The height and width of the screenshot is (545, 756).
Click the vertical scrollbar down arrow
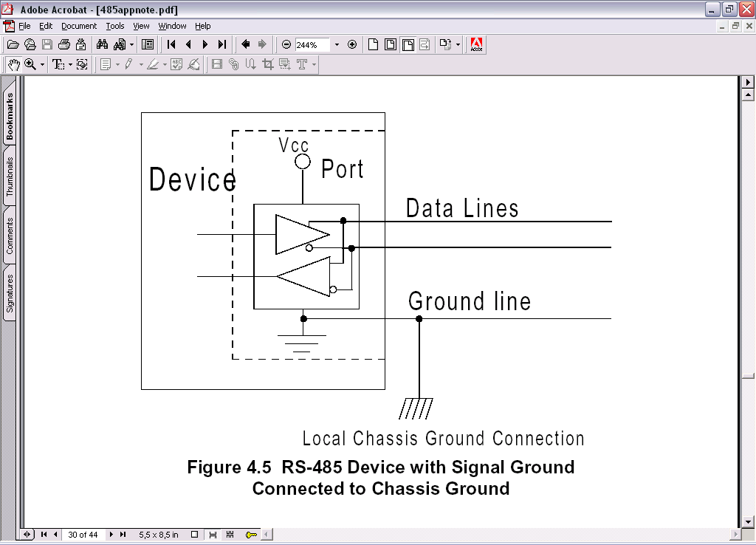pos(748,521)
